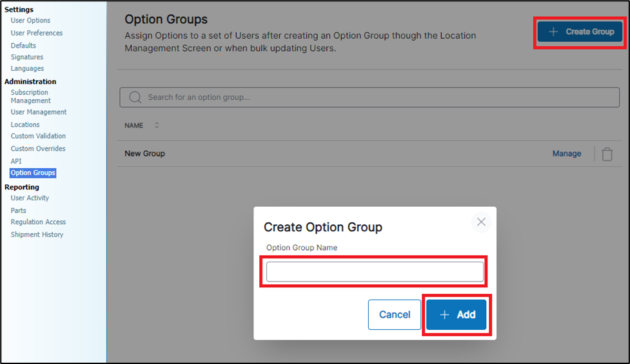
Task: Click the search magnifier icon
Action: click(x=135, y=97)
